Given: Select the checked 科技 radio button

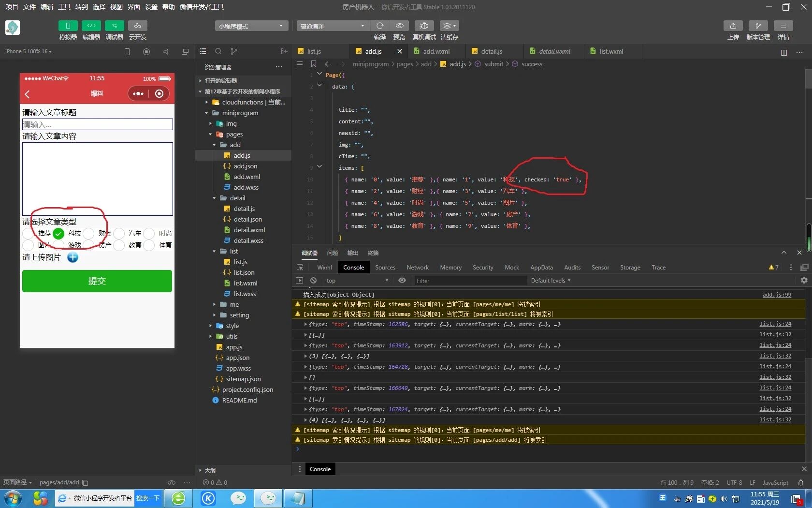Looking at the screenshot, I should click(58, 234).
